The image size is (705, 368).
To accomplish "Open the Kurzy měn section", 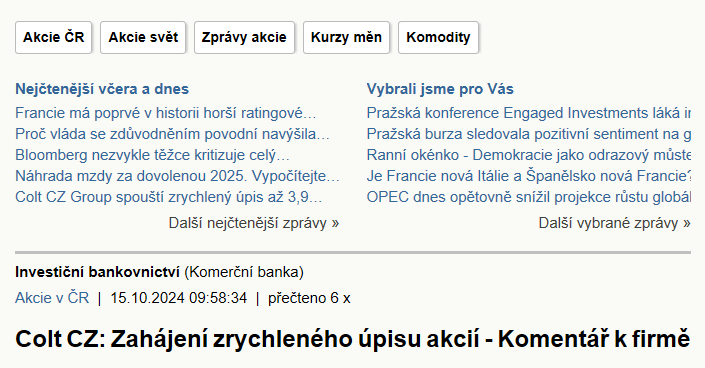I will [x=346, y=37].
